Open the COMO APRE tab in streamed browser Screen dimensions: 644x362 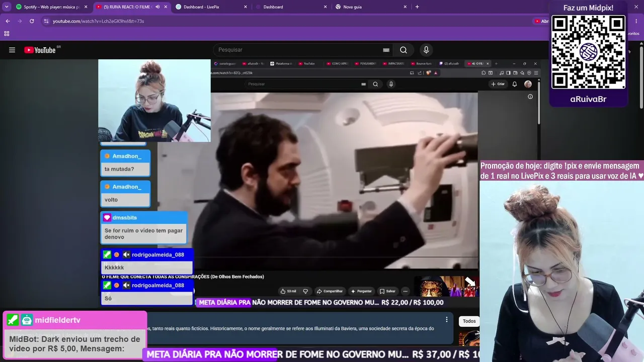[338, 63]
